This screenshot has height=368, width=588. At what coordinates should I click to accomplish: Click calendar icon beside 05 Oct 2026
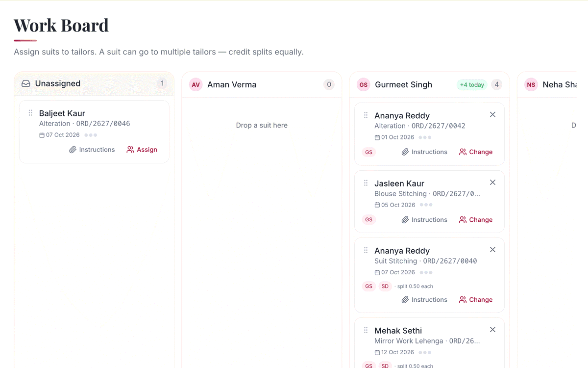[377, 205]
